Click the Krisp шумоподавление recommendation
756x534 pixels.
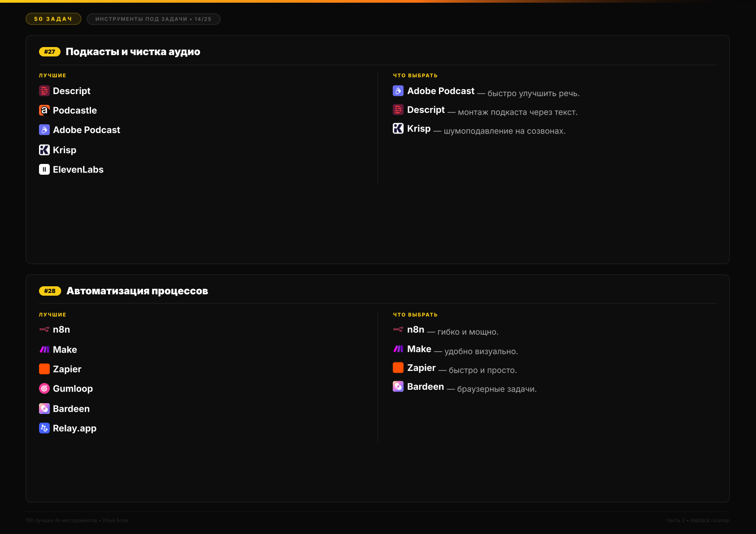[x=479, y=129]
